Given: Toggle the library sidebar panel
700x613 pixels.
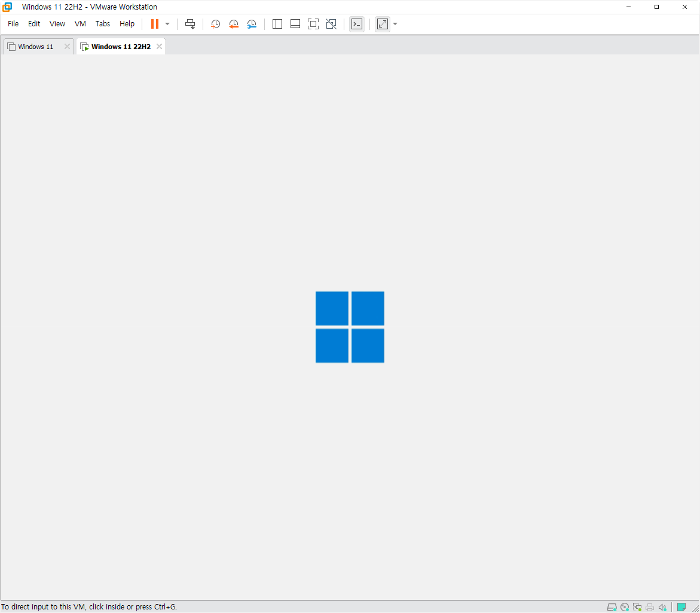Looking at the screenshot, I should pos(277,24).
